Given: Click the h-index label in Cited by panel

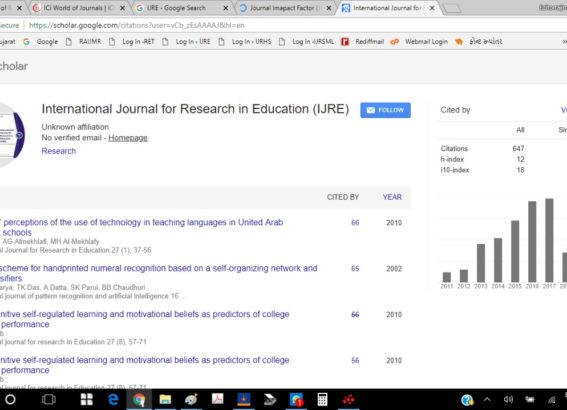Looking at the screenshot, I should [452, 159].
